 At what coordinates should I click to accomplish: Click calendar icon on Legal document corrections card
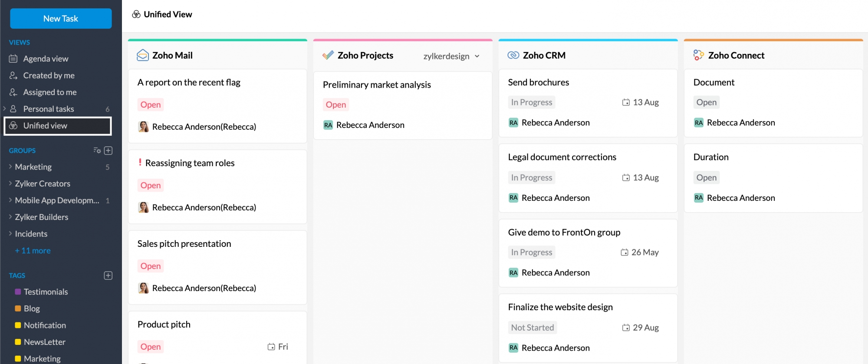pyautogui.click(x=626, y=177)
